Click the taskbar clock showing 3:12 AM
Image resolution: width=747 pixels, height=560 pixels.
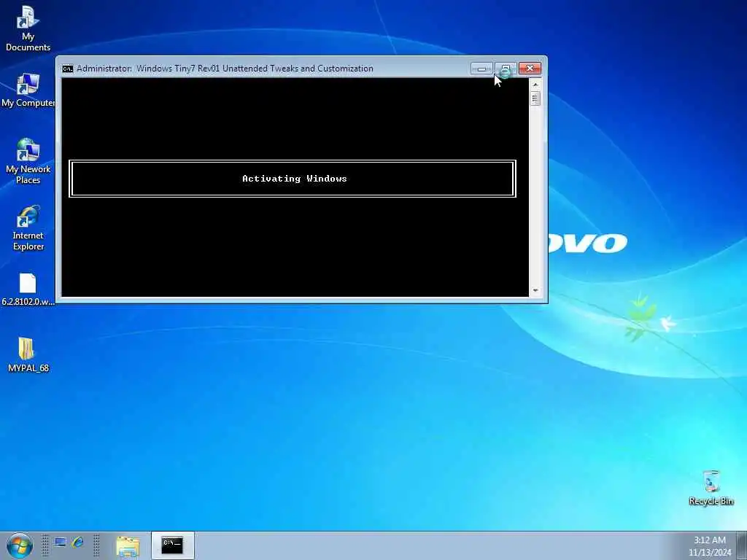pos(709,546)
